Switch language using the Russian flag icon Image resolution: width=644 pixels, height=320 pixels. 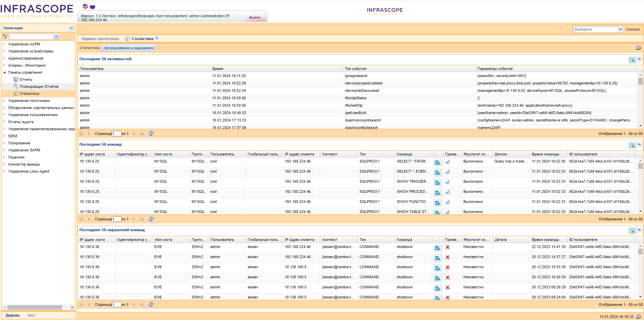[92, 6]
